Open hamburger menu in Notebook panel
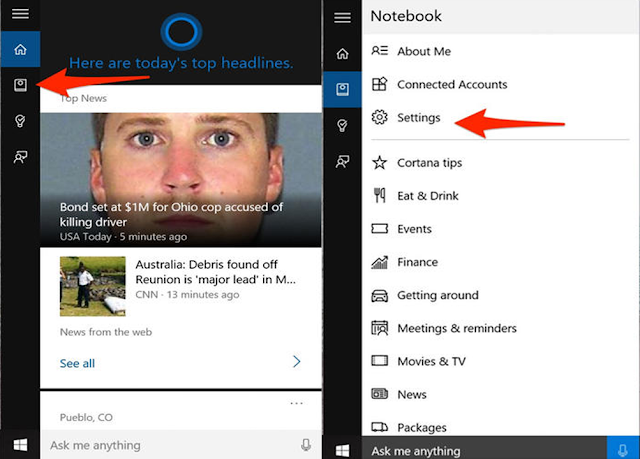 tap(342, 18)
